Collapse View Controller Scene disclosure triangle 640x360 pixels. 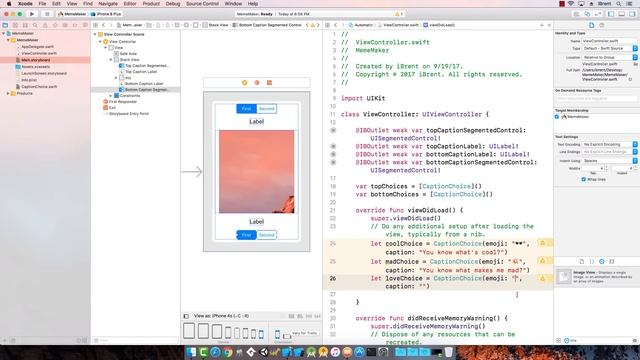(95, 35)
